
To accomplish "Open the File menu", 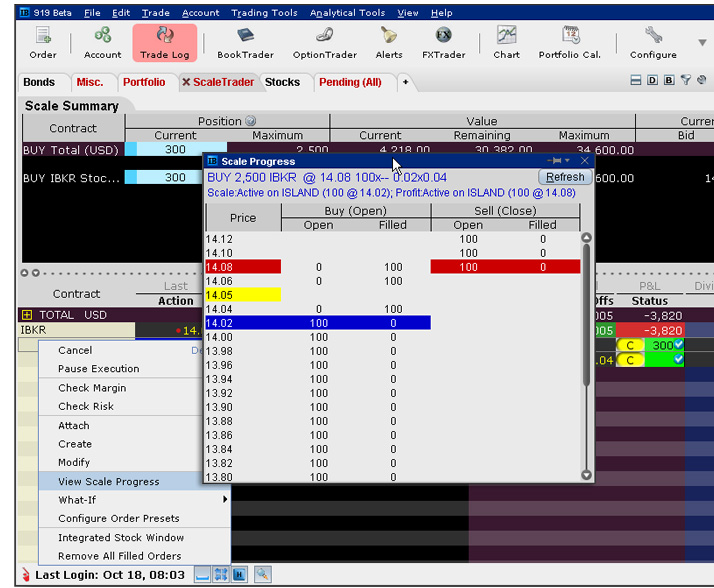I will [92, 13].
